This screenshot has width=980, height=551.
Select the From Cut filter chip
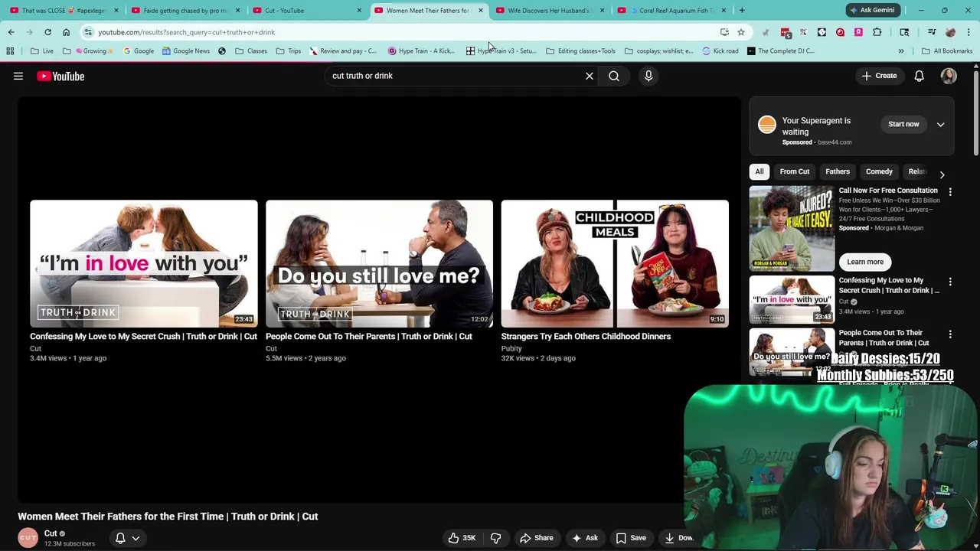(x=795, y=171)
